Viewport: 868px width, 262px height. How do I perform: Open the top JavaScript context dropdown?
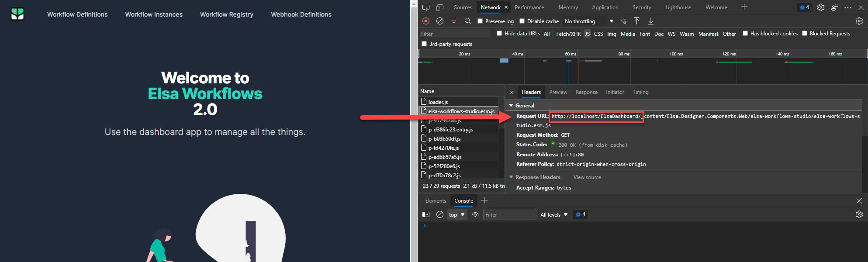coord(457,214)
